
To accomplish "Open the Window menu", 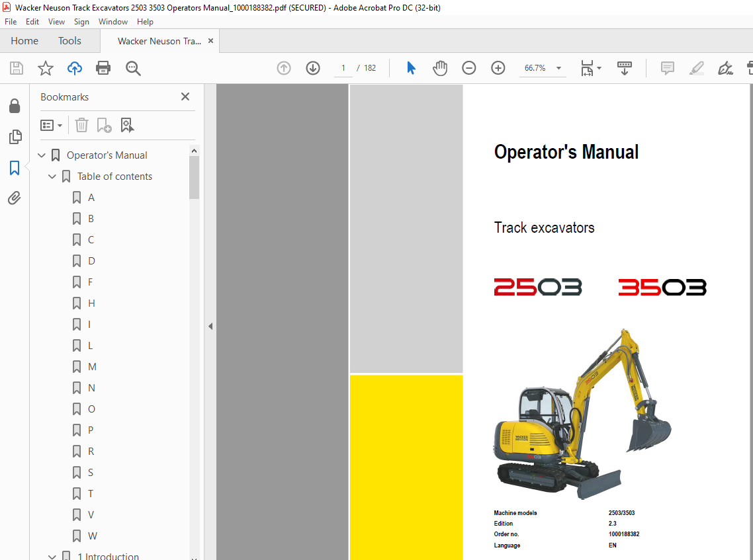I will [113, 22].
